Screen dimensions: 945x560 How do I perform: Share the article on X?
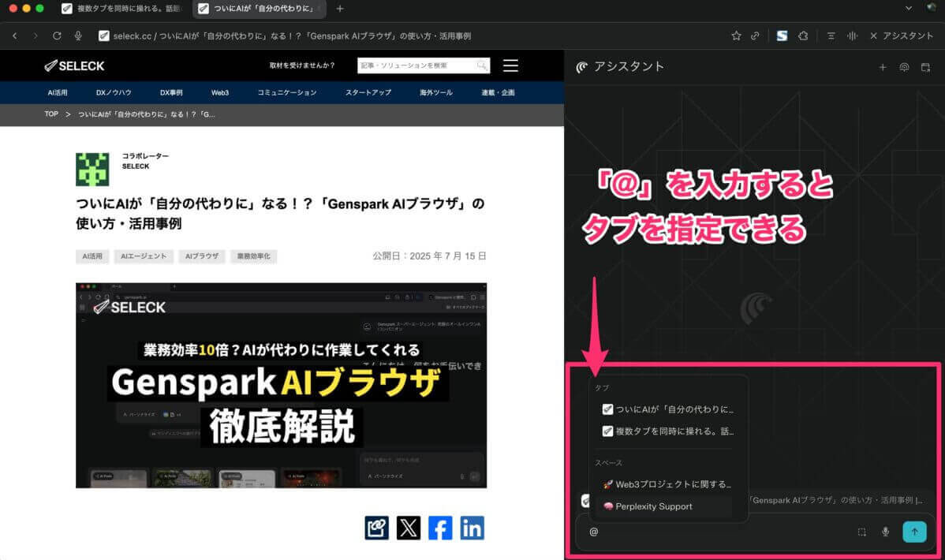(x=409, y=528)
